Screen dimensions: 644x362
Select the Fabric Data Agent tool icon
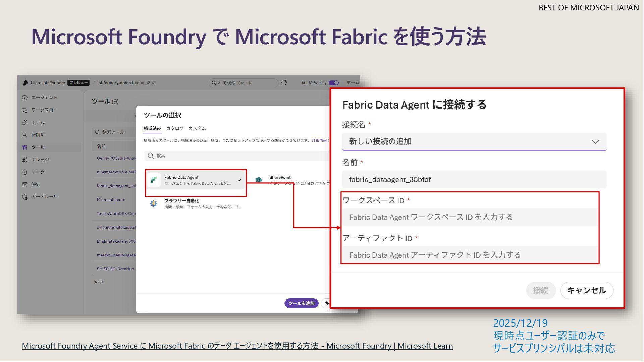[x=154, y=180]
